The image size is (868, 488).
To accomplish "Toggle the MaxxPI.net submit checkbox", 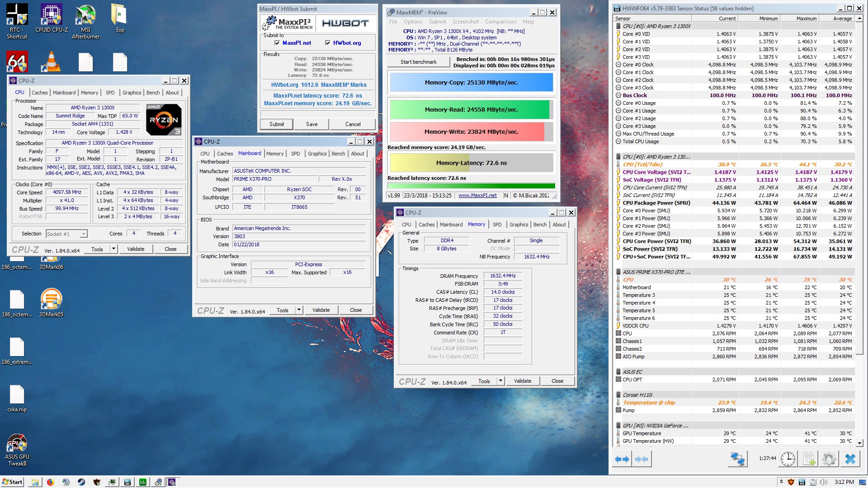I will 277,43.
